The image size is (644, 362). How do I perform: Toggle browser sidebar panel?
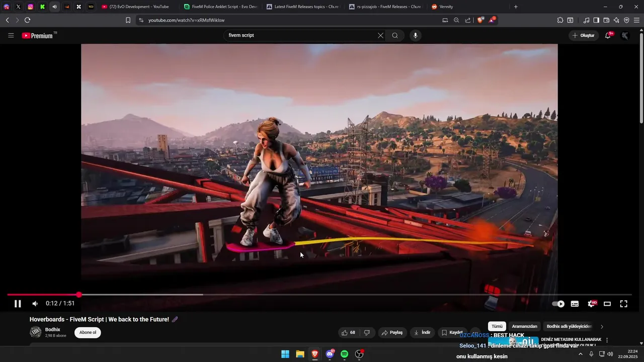596,20
